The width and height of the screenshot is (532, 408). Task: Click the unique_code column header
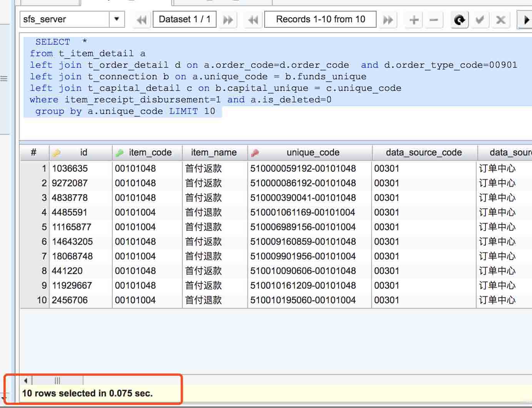tap(313, 152)
